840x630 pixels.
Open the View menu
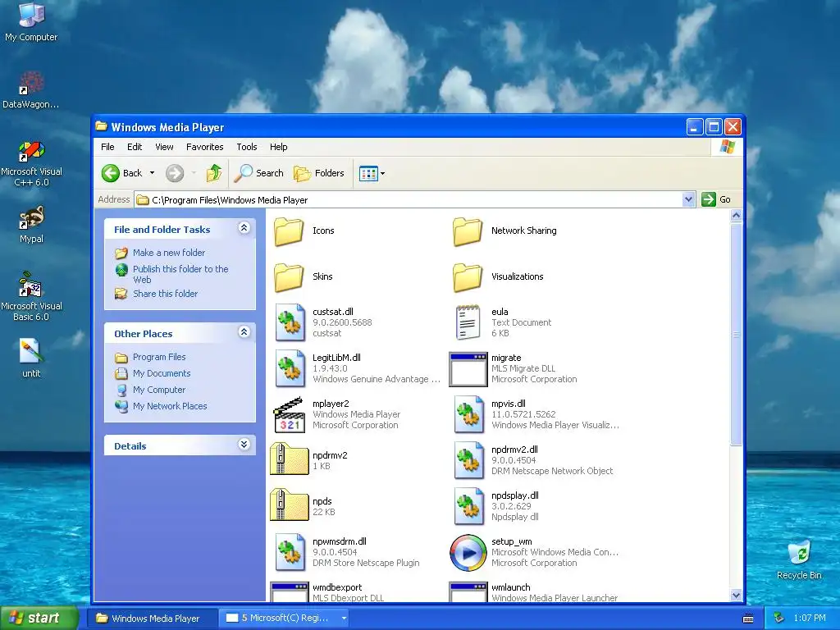164,147
